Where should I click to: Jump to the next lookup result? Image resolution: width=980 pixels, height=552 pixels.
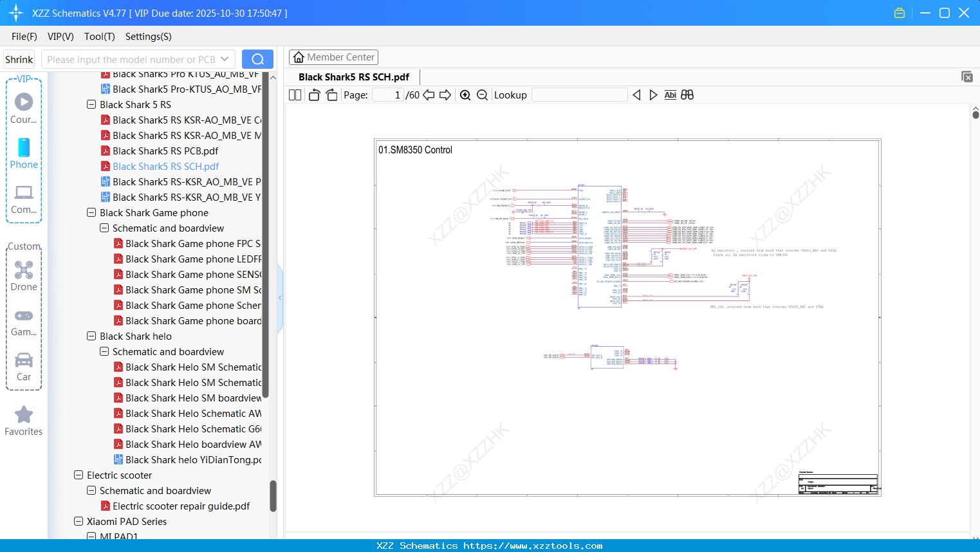click(653, 95)
